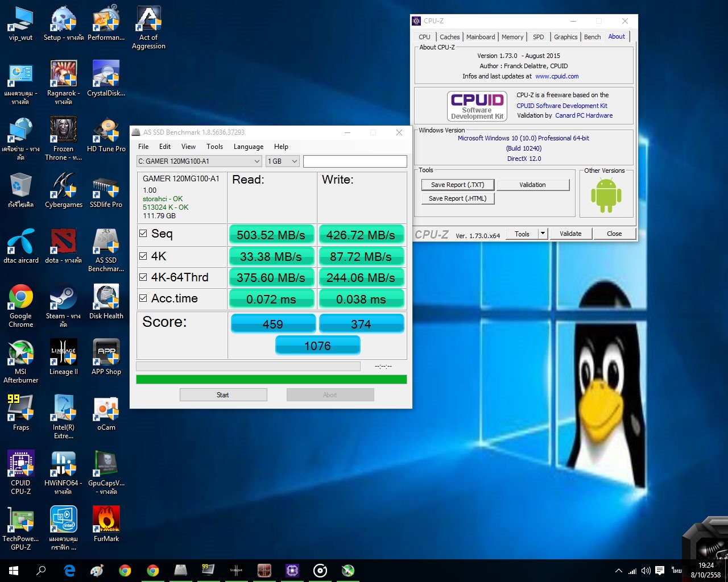Launch SSDlife Pro desktop shortcut
Image resolution: width=728 pixels, height=582 pixels.
pos(106,190)
